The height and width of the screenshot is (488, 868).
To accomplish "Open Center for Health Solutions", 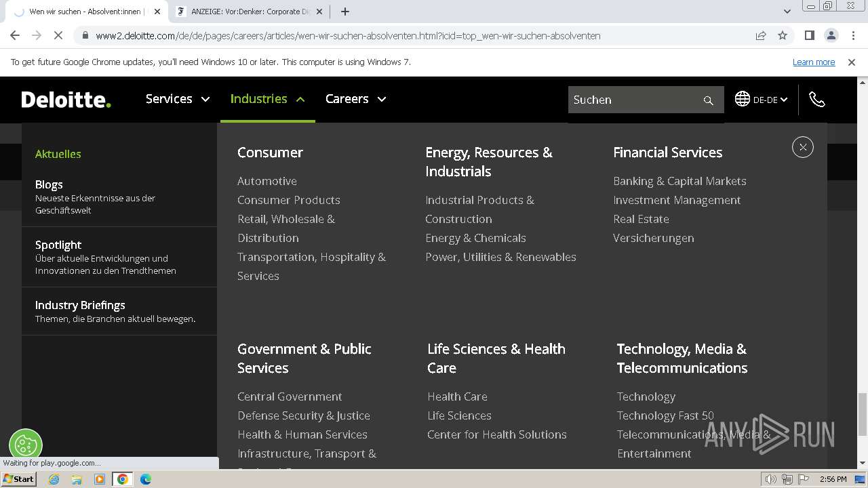I will coord(497,434).
